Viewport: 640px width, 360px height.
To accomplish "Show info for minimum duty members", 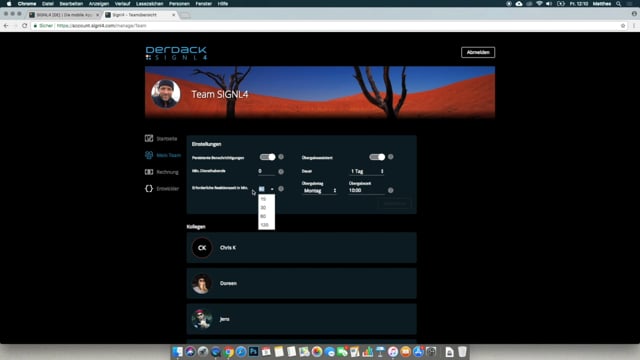I will click(281, 172).
